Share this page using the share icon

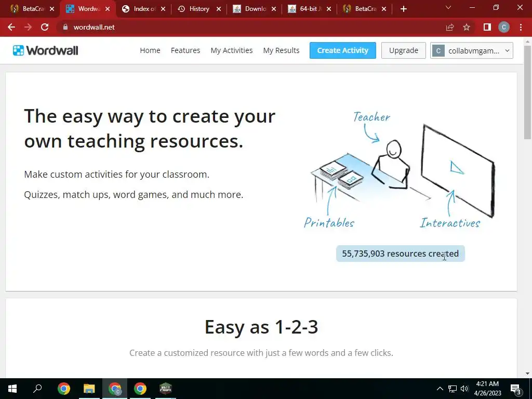pos(450,27)
